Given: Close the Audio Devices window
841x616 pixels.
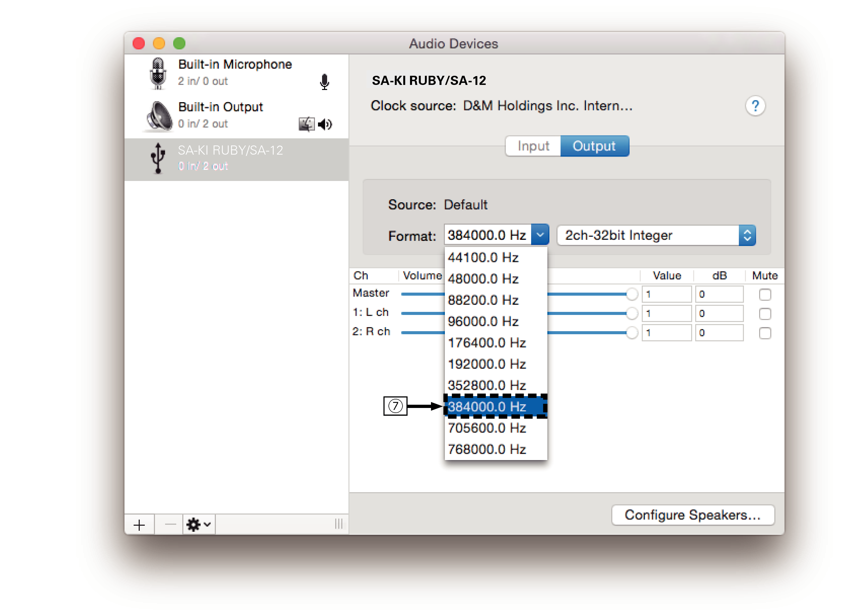Looking at the screenshot, I should 139,44.
